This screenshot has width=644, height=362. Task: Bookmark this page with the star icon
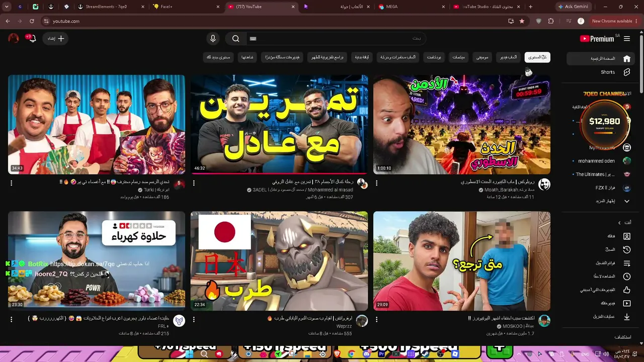(x=522, y=21)
